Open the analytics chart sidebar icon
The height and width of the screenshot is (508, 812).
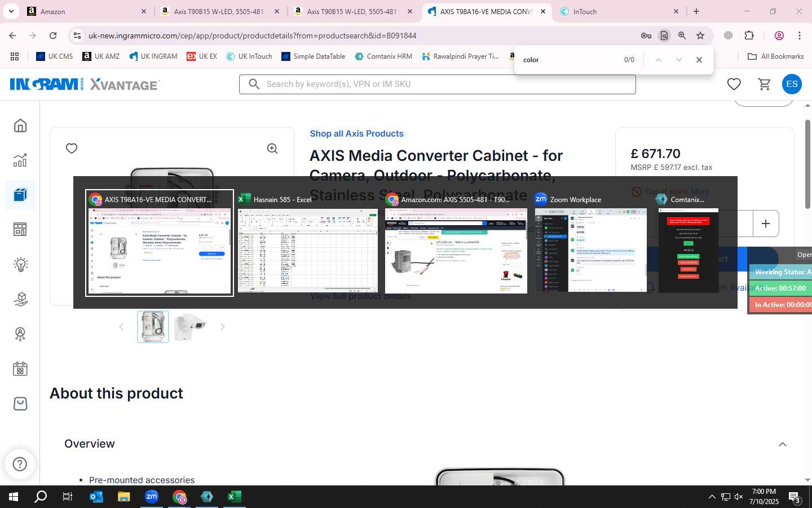click(20, 160)
